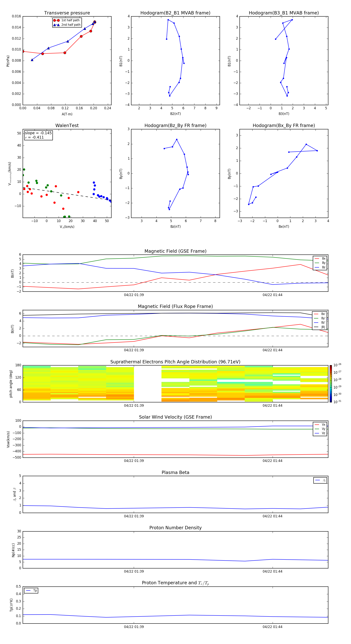Select the By' entry in the flux rope legend
Image resolution: width=351 pixels, height=644 pixels.
click(320, 318)
